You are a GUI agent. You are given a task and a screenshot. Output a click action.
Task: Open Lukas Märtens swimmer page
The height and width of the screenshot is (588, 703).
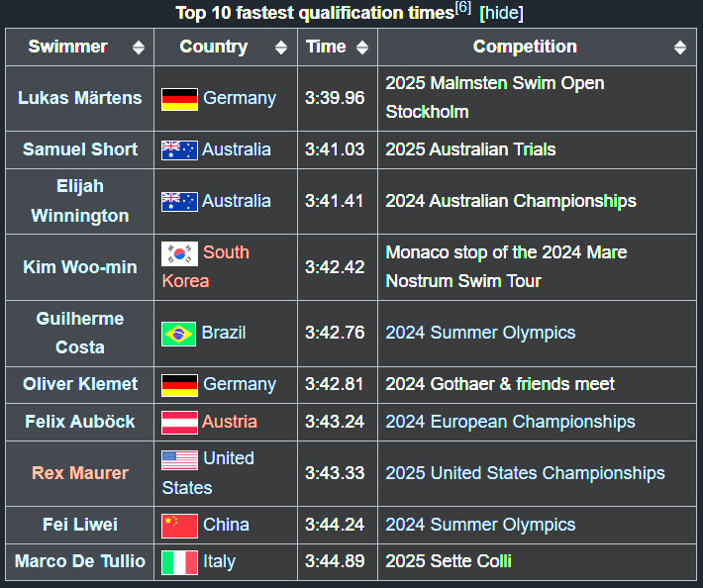point(80,98)
